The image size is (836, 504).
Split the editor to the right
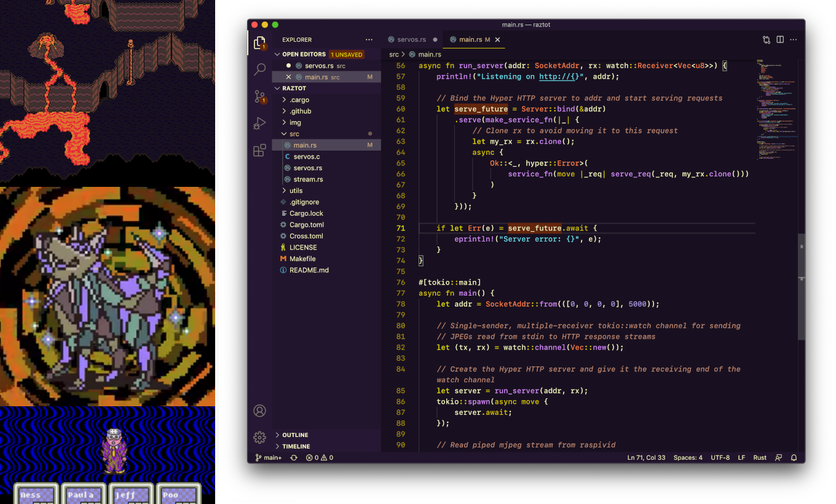(x=780, y=39)
